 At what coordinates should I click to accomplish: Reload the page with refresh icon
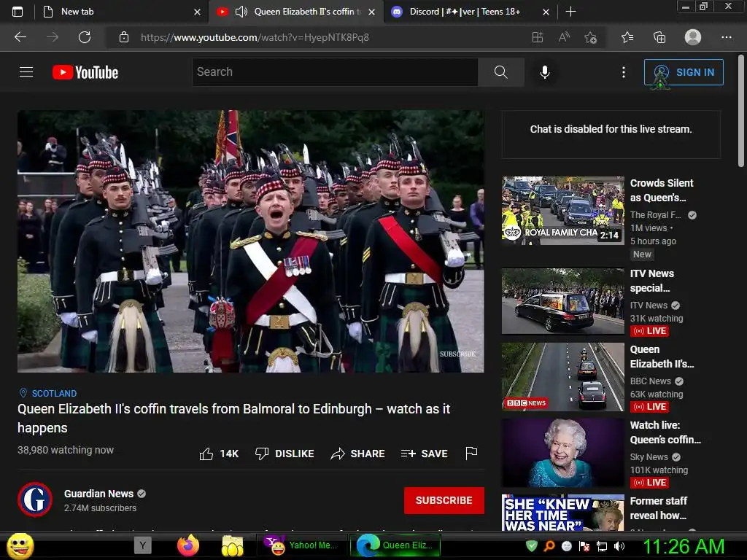click(85, 37)
